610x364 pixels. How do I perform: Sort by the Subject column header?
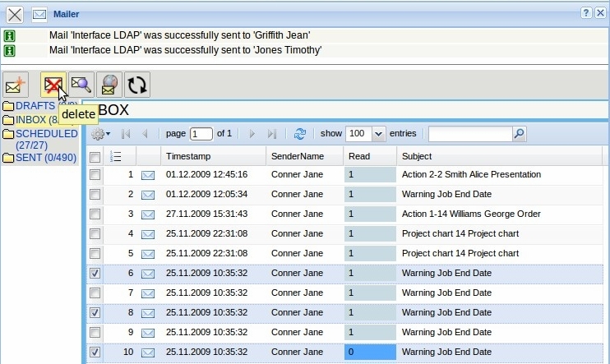[417, 156]
